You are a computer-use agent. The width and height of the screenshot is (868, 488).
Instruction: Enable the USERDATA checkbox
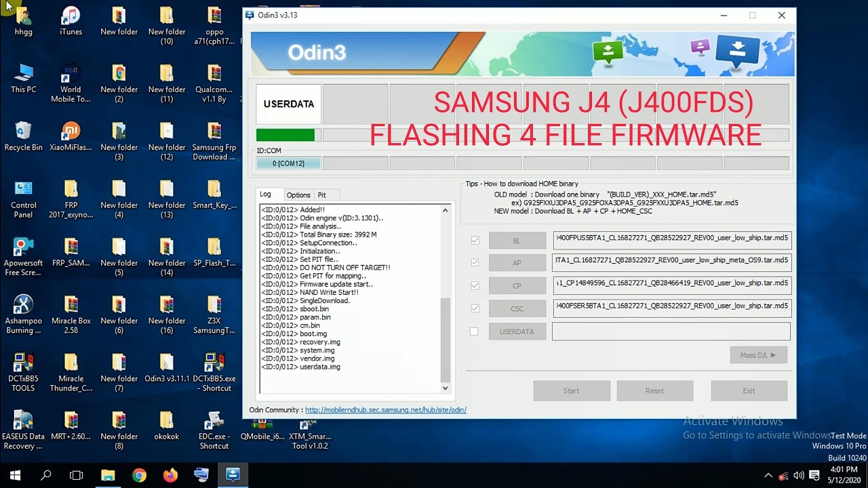(x=475, y=331)
